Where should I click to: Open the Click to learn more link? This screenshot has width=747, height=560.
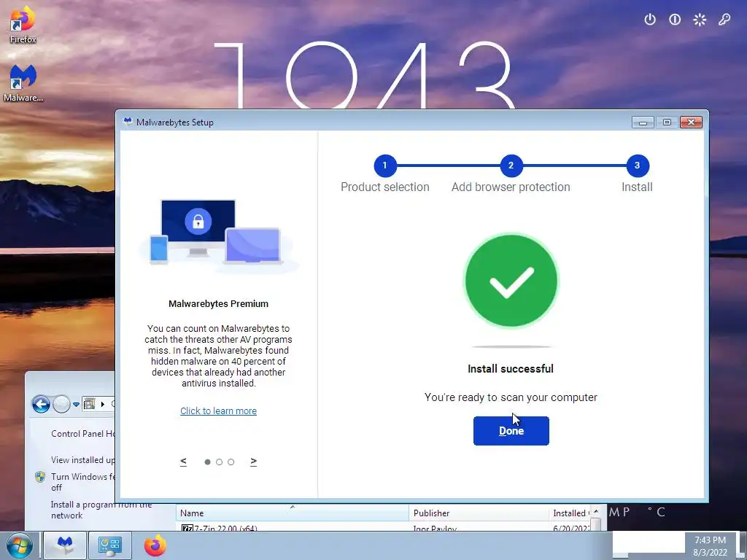(218, 411)
